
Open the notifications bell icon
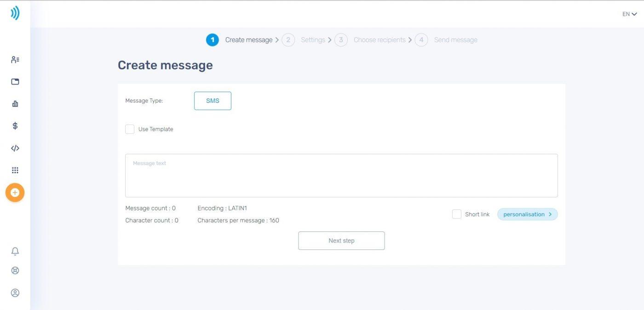tap(15, 251)
